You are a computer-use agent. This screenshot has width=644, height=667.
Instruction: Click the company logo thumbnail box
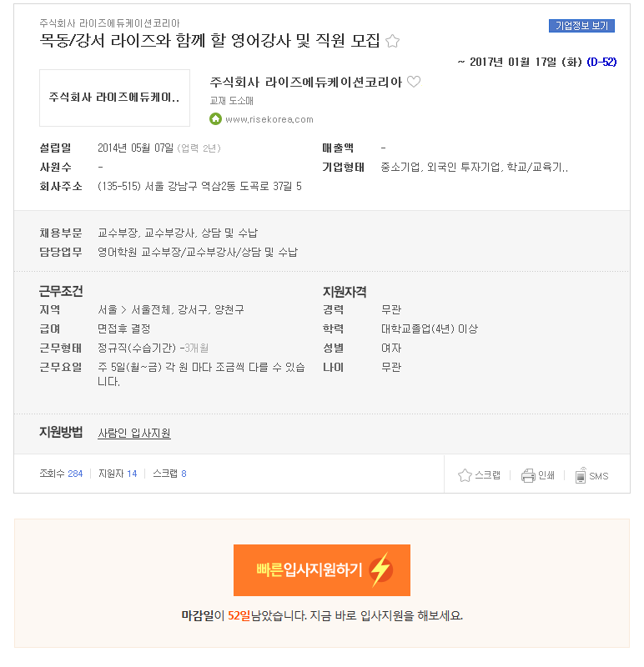[114, 98]
